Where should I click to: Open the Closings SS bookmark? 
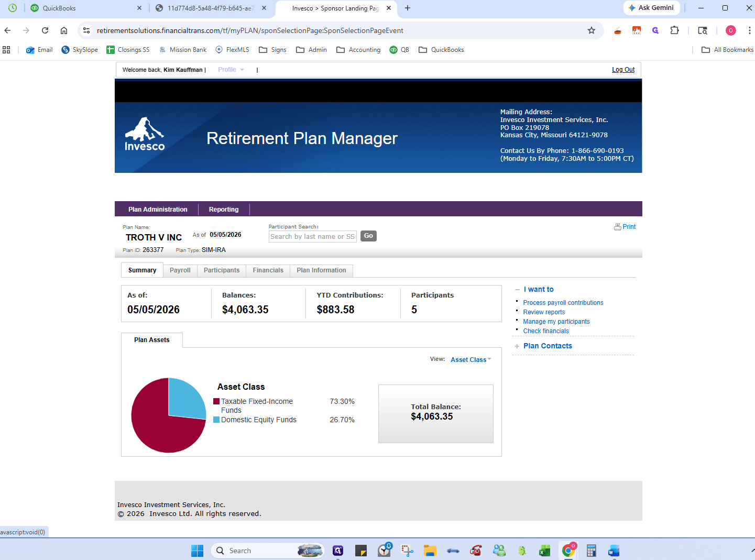click(x=128, y=50)
